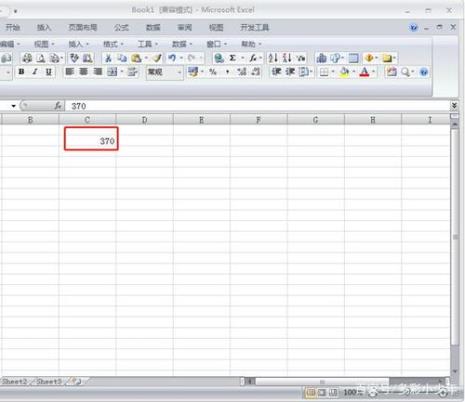Switch to Normal view in the status bar
This screenshot has height=402, width=465.
coord(311,392)
